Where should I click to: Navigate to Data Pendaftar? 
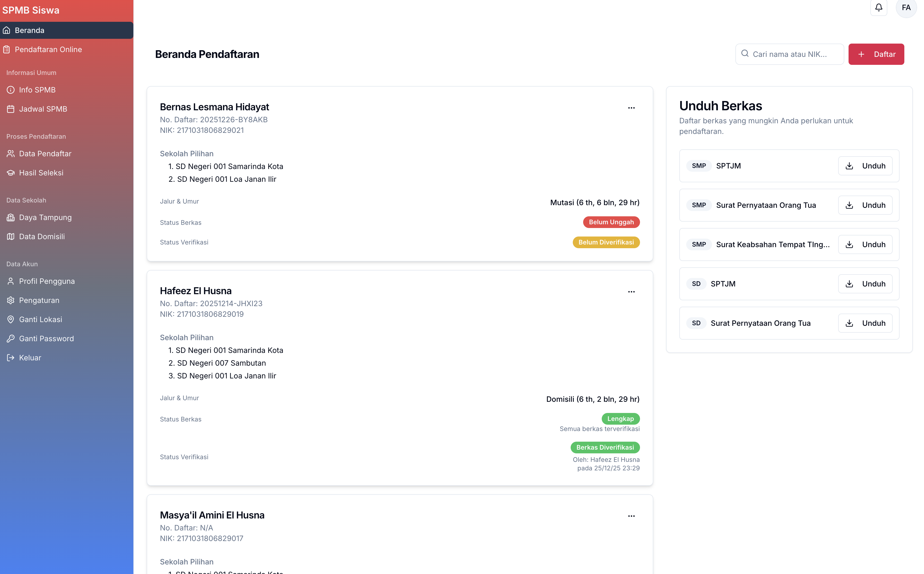pos(45,154)
